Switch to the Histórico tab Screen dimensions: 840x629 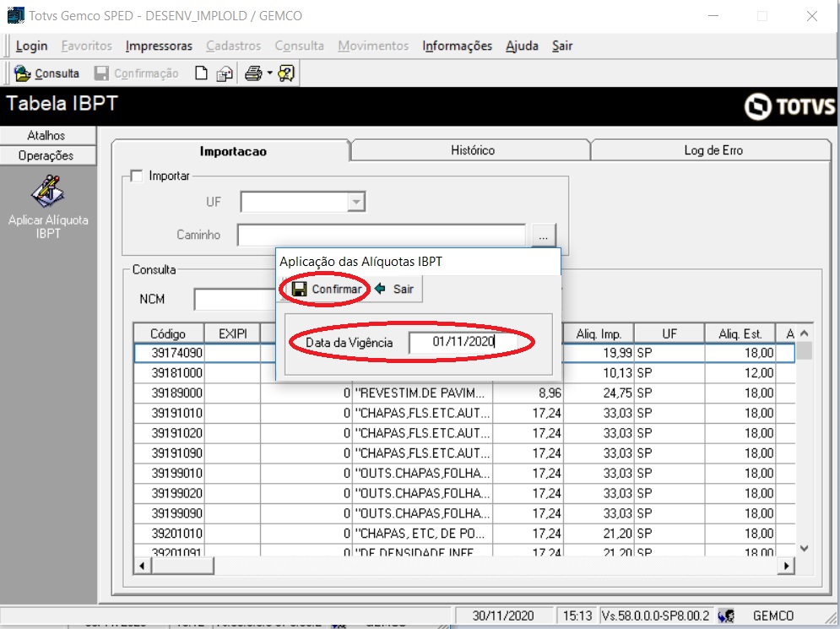click(x=472, y=150)
